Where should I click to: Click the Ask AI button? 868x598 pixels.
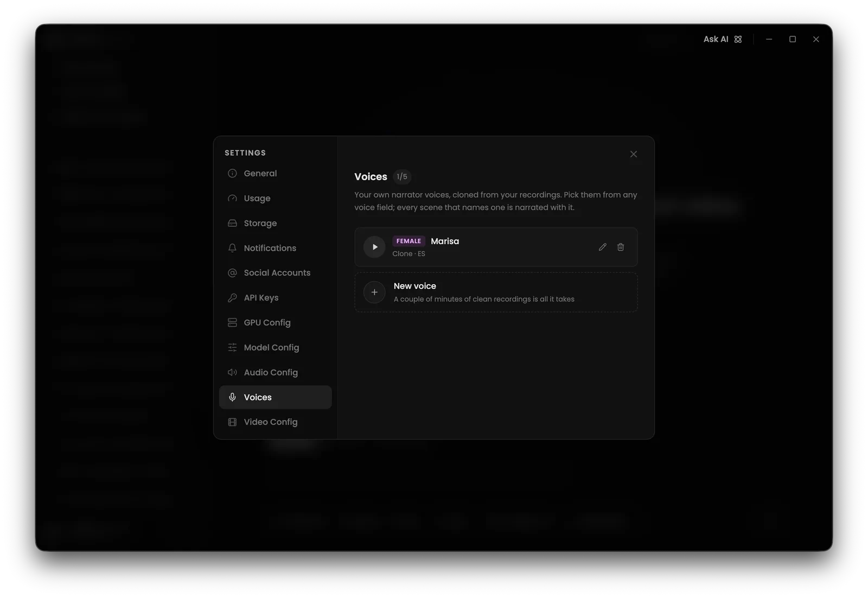click(722, 39)
